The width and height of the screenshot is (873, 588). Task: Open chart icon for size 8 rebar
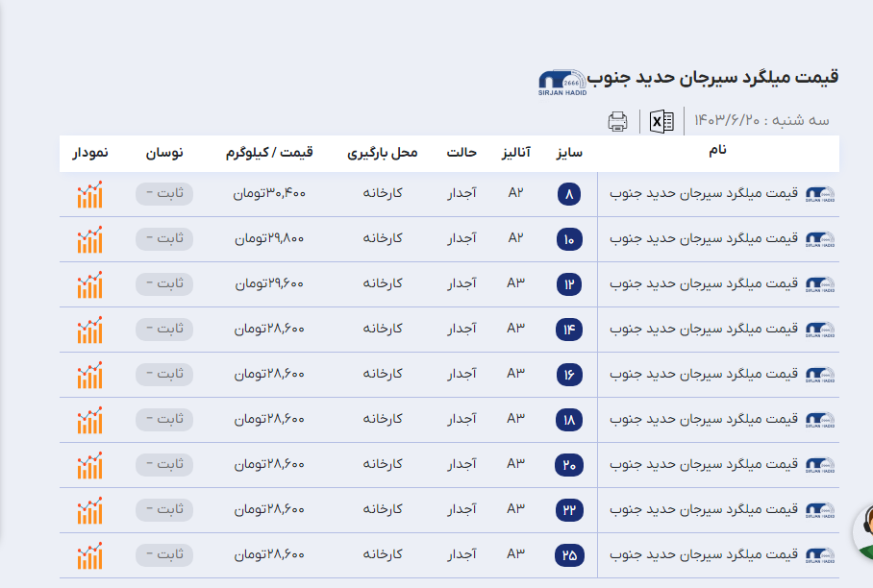(x=89, y=194)
